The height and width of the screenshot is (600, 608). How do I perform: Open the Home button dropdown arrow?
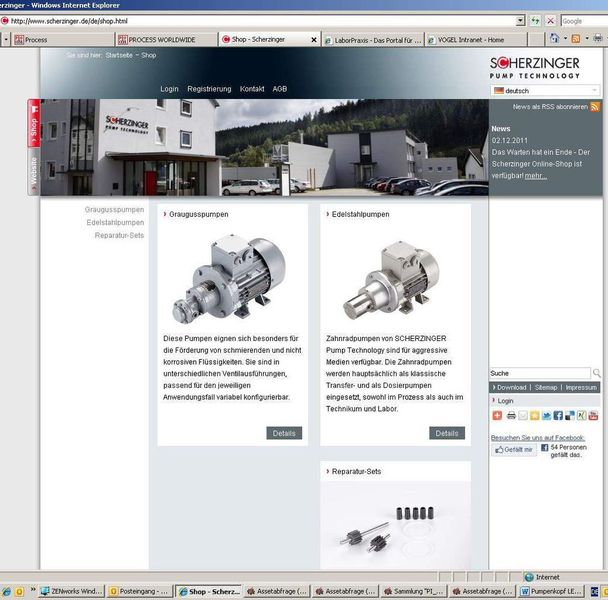point(565,38)
